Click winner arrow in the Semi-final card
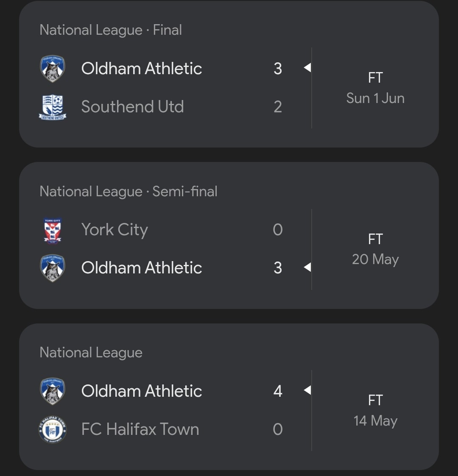 tap(307, 267)
